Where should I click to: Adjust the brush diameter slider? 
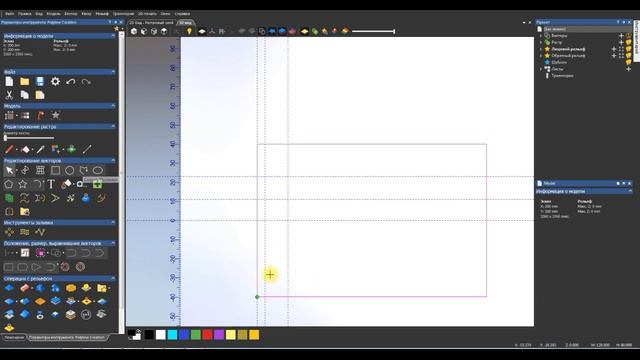(x=29, y=138)
